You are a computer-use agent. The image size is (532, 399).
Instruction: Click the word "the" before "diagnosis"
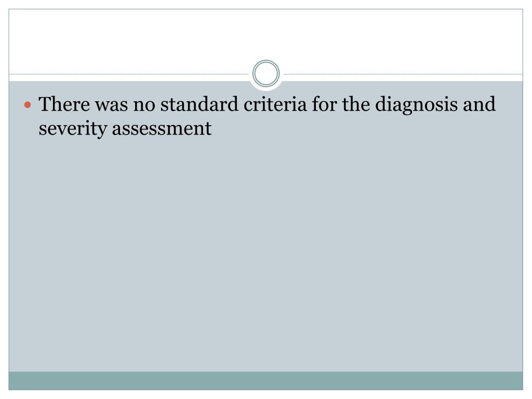pos(355,104)
